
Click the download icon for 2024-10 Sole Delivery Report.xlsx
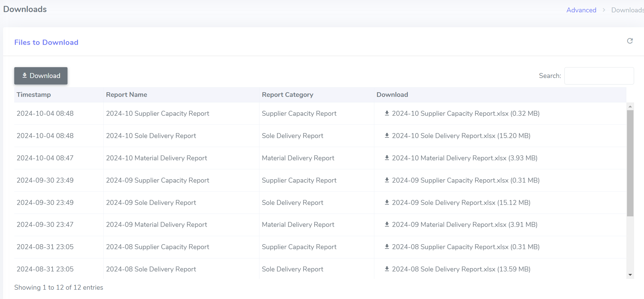[387, 136]
